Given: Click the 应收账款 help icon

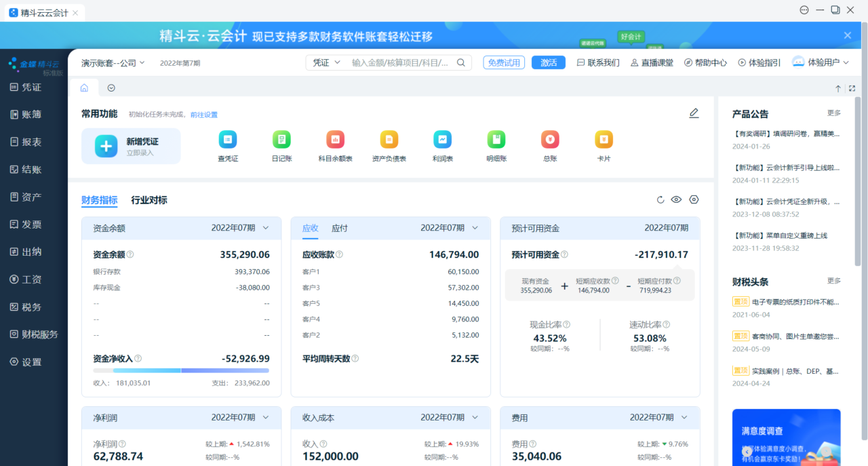Looking at the screenshot, I should click(x=339, y=254).
